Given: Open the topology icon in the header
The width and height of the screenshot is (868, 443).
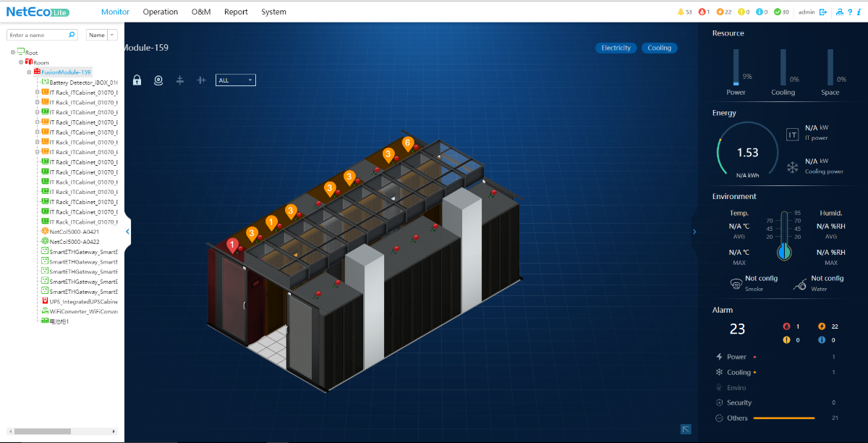Looking at the screenshot, I should (839, 12).
